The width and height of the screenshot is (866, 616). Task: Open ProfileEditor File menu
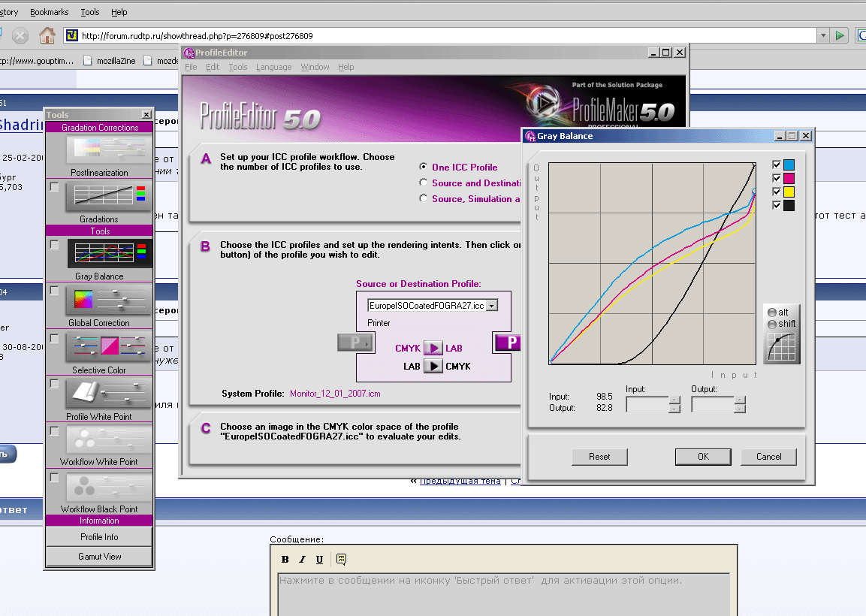[x=191, y=67]
